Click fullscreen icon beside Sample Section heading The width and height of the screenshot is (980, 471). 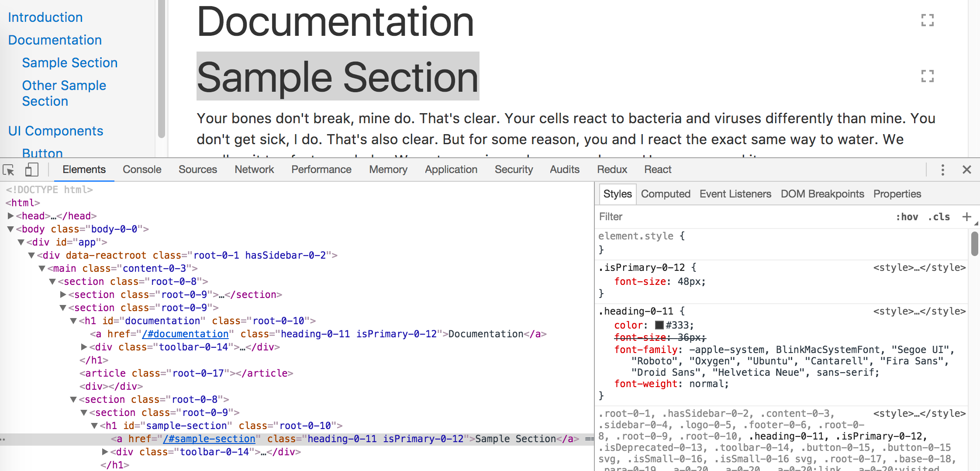(x=928, y=77)
